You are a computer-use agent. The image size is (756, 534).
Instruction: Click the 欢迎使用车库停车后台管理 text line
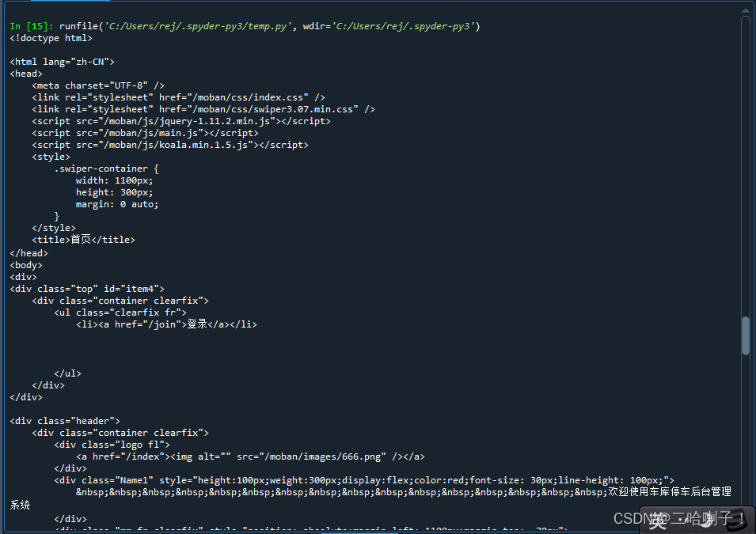(404, 492)
